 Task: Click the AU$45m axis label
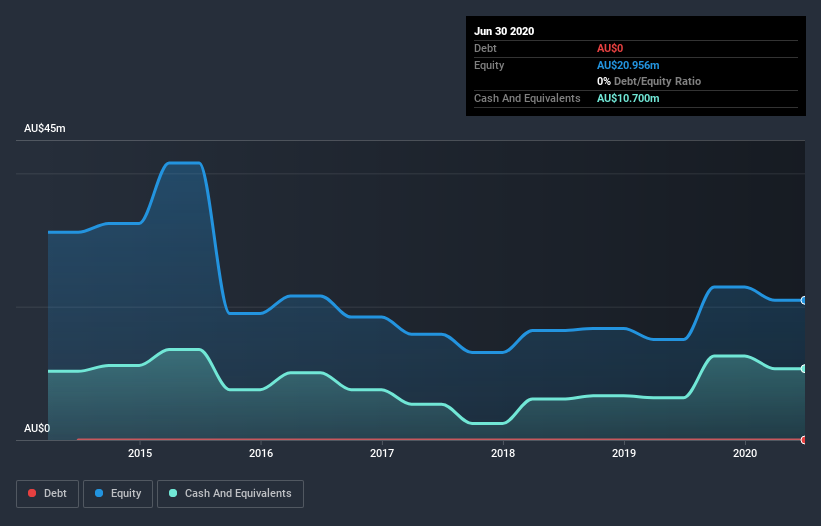tap(45, 128)
